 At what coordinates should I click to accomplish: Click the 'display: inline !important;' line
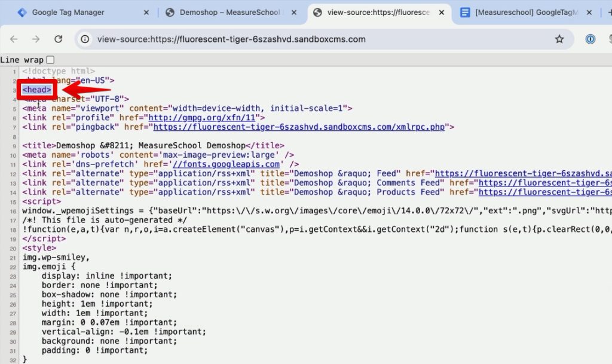[x=106, y=276]
